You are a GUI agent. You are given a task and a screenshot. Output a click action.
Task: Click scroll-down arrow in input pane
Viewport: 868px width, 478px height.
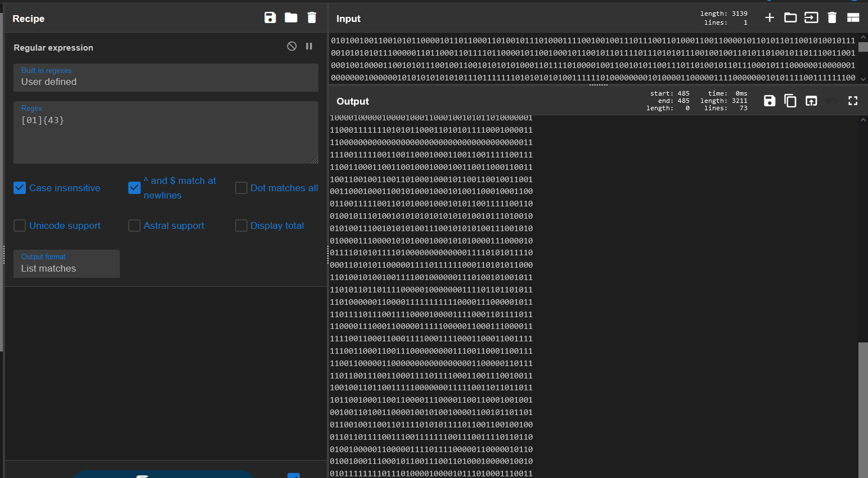tap(863, 79)
